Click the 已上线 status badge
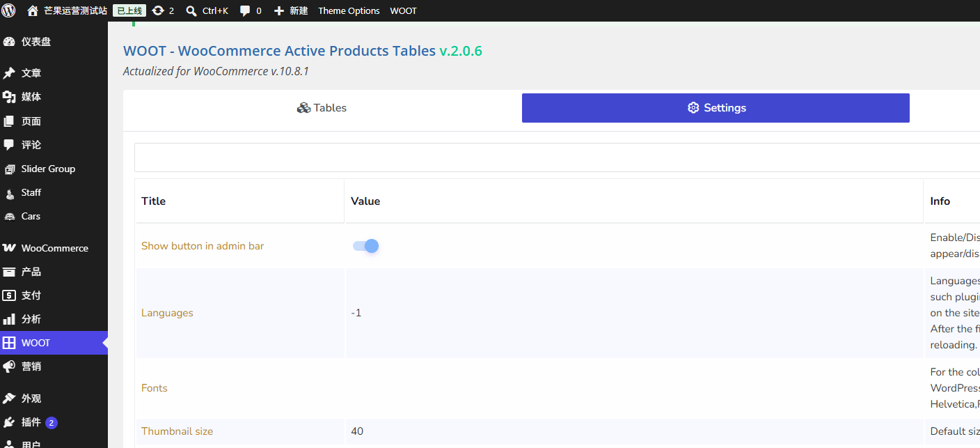The height and width of the screenshot is (448, 980). tap(129, 10)
